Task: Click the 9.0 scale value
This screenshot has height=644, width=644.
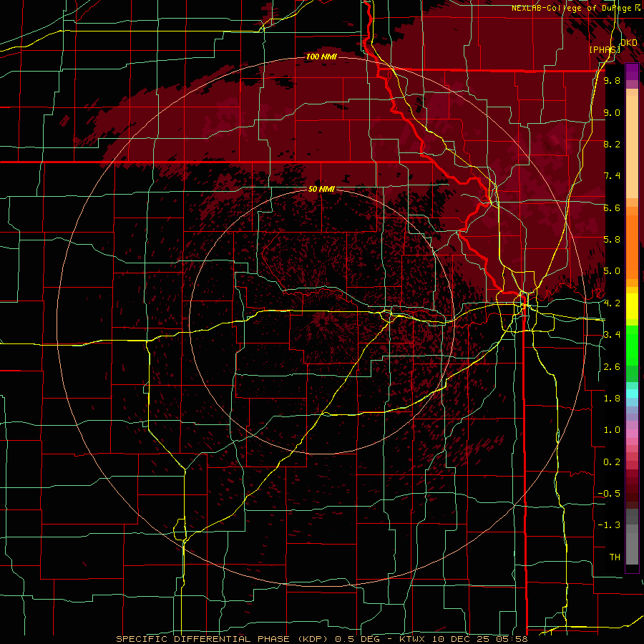Action: 612,112
